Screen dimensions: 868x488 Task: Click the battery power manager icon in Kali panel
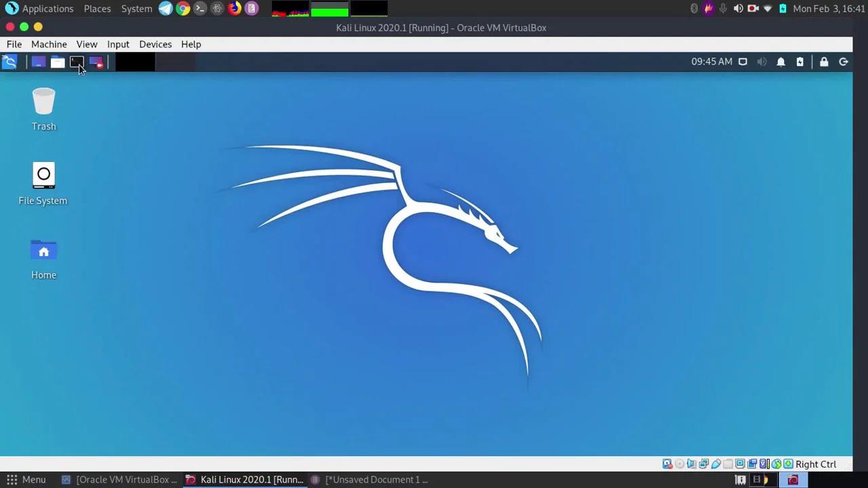(800, 62)
